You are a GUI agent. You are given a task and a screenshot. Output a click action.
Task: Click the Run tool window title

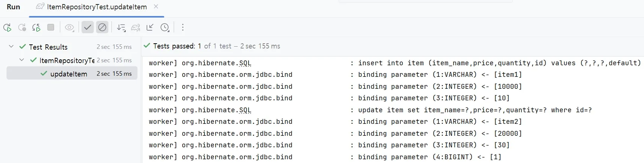13,7
